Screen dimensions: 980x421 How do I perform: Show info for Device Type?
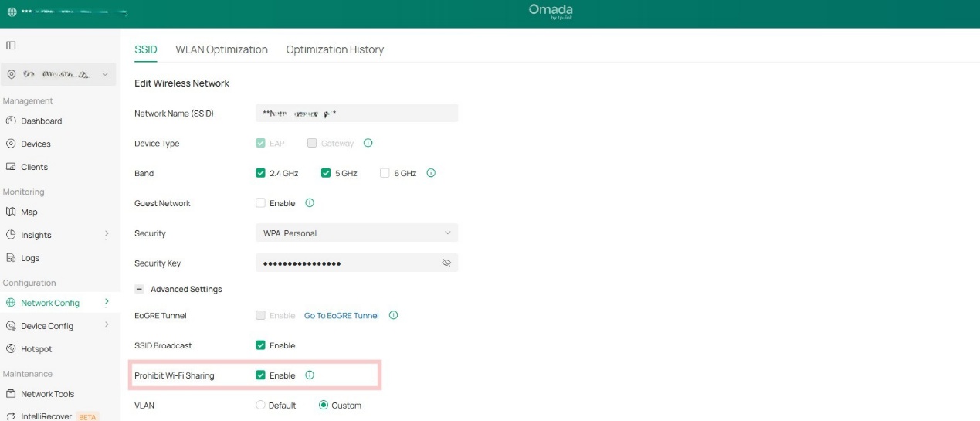368,143
